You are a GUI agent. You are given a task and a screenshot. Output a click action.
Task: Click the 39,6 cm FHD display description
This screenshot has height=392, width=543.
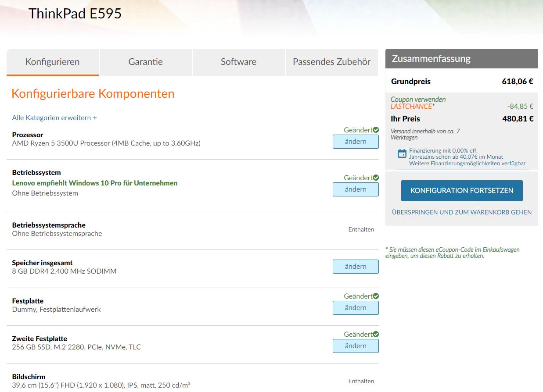[101, 385]
